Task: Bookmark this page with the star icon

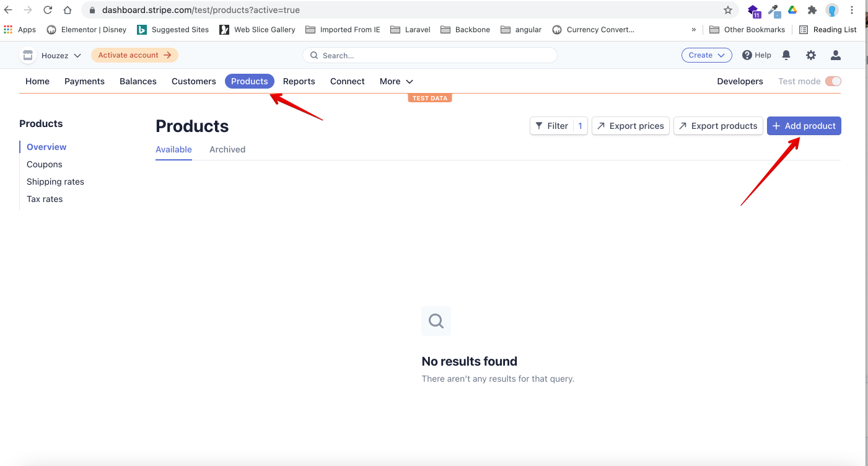Action: pyautogui.click(x=728, y=10)
